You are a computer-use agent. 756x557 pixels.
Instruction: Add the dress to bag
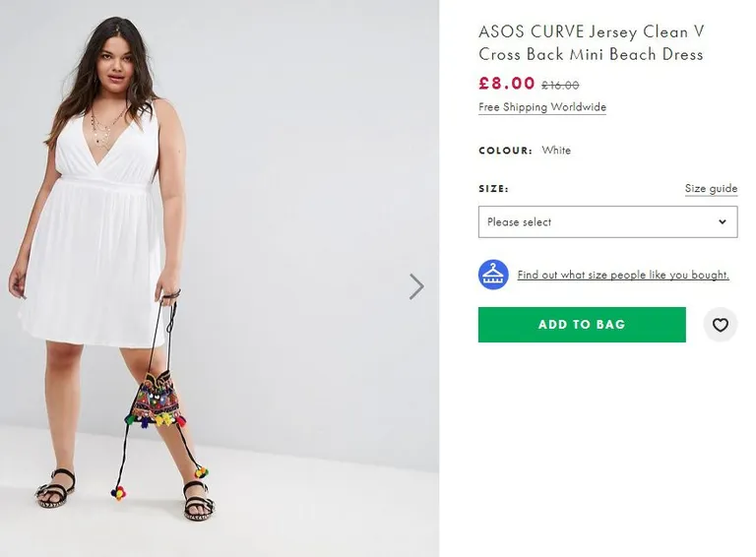pos(582,325)
